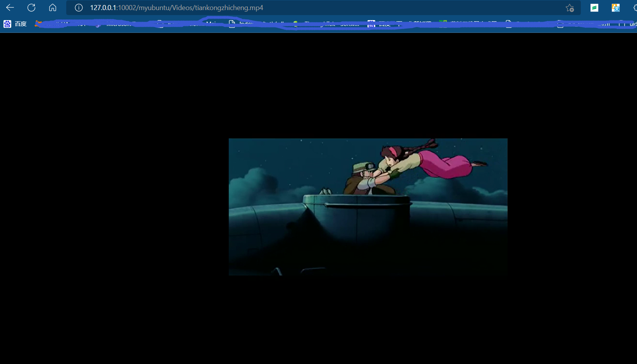View site information for 127.0.0.1
The height and width of the screenshot is (364, 637).
click(x=79, y=8)
